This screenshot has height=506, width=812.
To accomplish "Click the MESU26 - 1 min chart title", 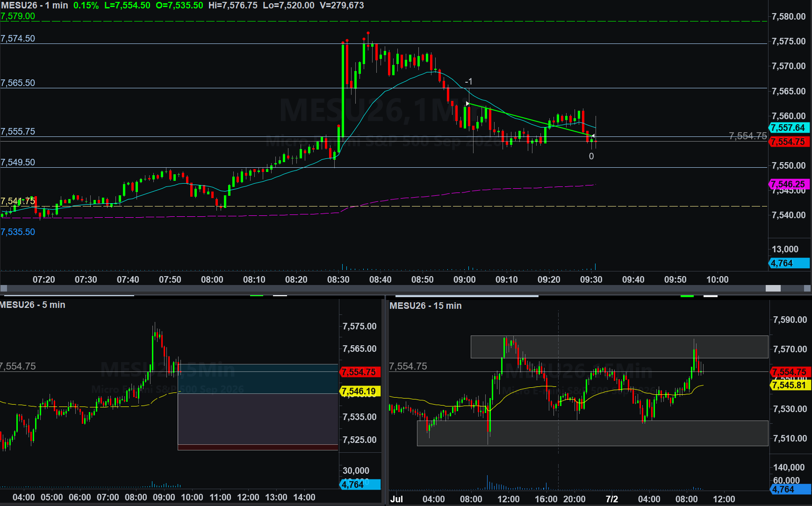I will click(35, 6).
